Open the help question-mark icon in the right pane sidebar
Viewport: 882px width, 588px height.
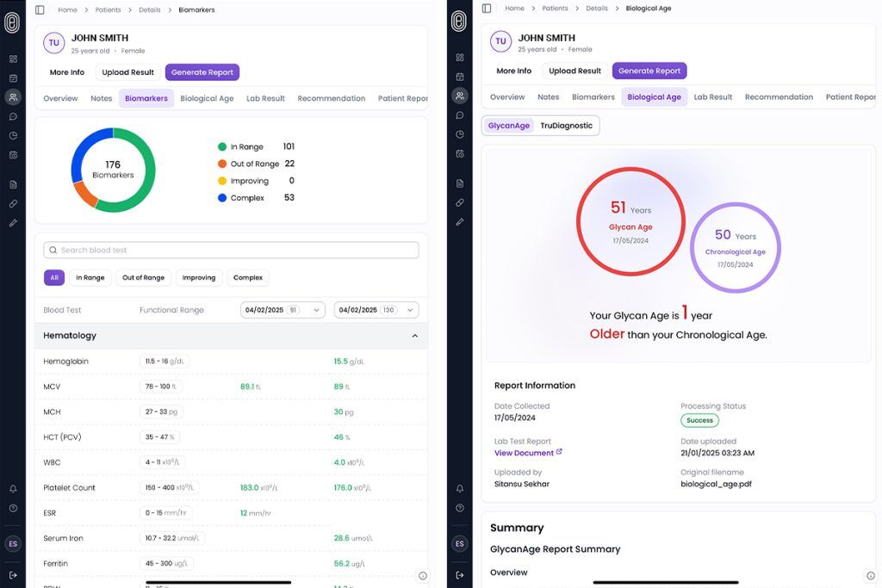459,508
